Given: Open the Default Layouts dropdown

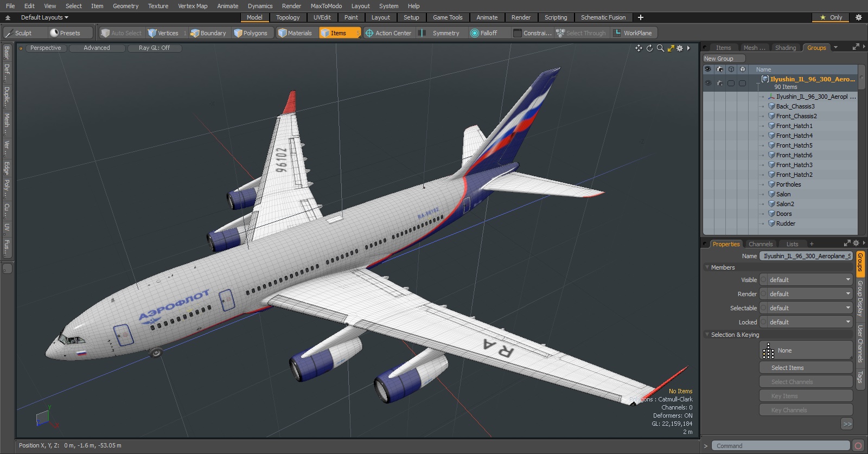Looking at the screenshot, I should [x=44, y=17].
